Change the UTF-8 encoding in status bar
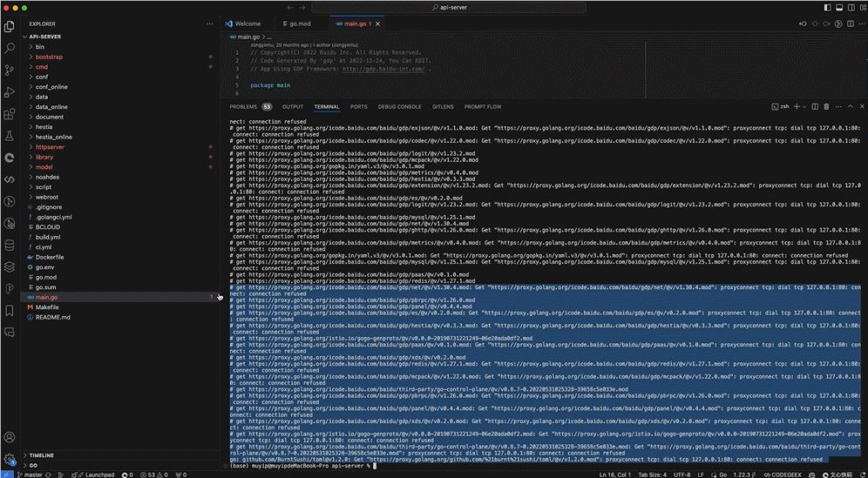 point(682,475)
